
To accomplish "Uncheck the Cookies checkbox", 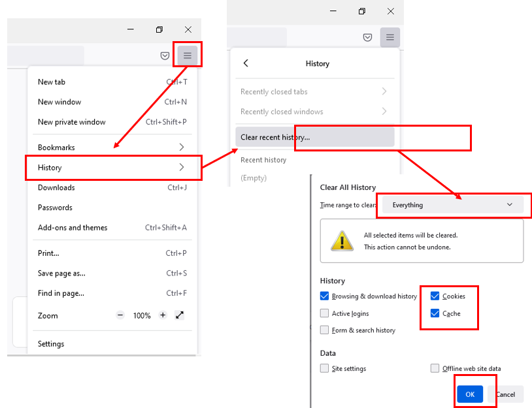I will point(435,296).
